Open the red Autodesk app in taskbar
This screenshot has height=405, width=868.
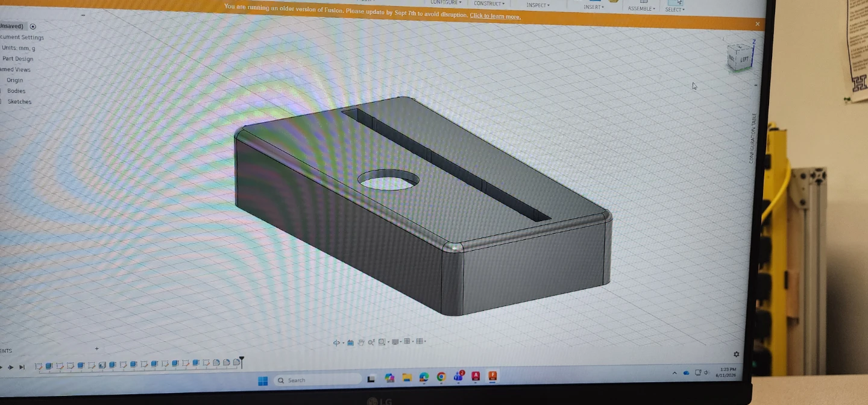pos(476,376)
